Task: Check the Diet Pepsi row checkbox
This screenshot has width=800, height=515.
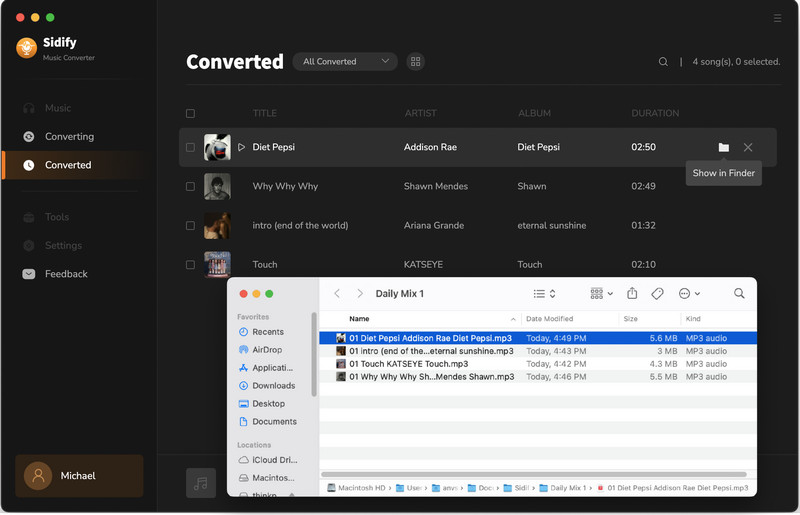Action: click(190, 148)
